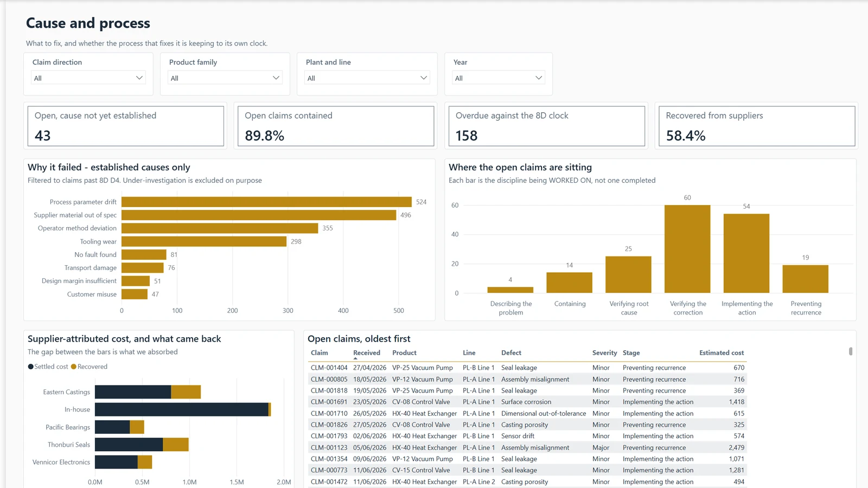Screen dimensions: 868x488
Task: Sort table by Product column header
Action: point(404,353)
